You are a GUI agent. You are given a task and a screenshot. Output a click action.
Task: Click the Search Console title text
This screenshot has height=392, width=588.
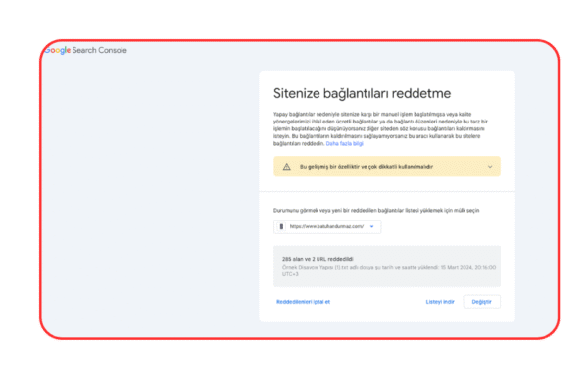[x=100, y=50]
